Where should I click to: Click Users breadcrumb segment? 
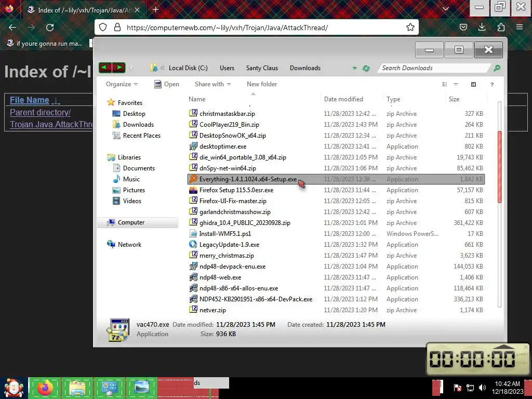(227, 68)
